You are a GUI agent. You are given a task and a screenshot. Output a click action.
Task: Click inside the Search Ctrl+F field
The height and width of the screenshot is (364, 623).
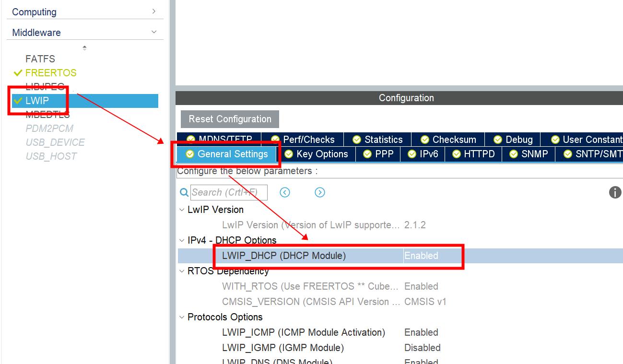(x=229, y=192)
